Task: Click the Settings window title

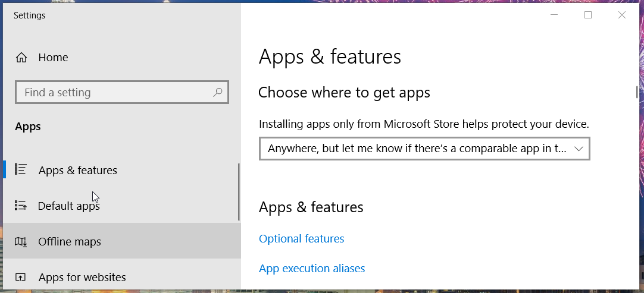Action: click(x=30, y=15)
